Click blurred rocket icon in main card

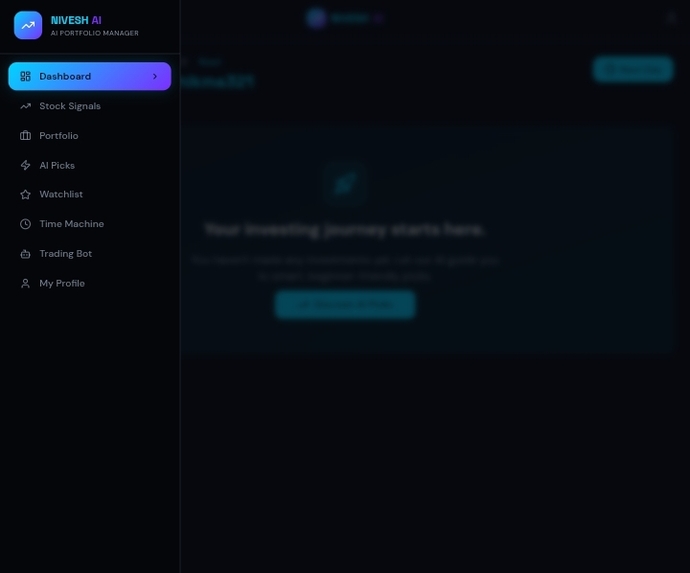(345, 184)
